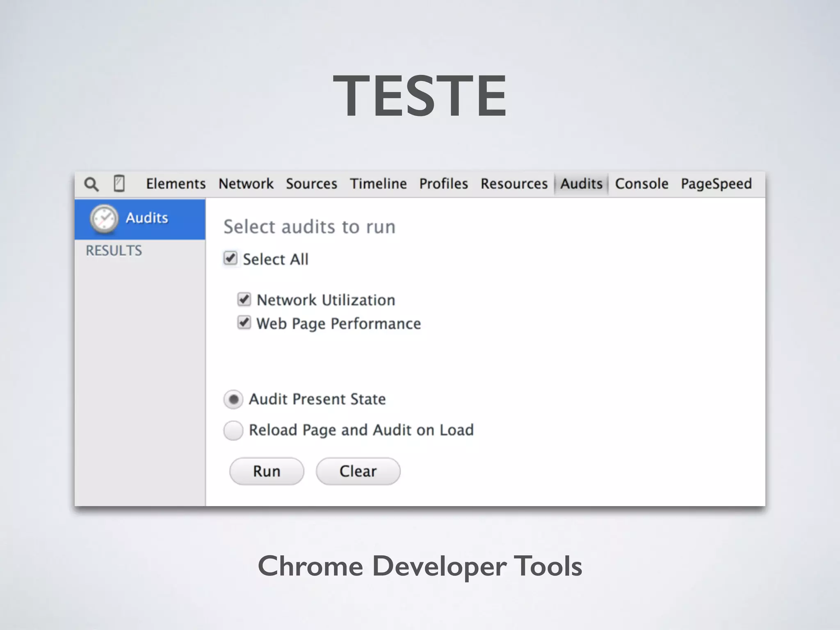Viewport: 840px width, 630px height.
Task: Toggle the mobile device mode icon
Action: click(119, 183)
